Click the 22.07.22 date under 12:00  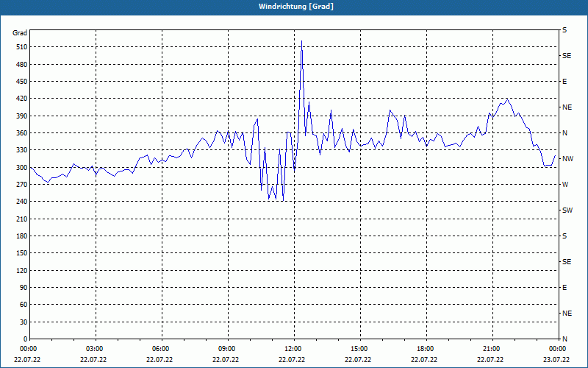292,359
